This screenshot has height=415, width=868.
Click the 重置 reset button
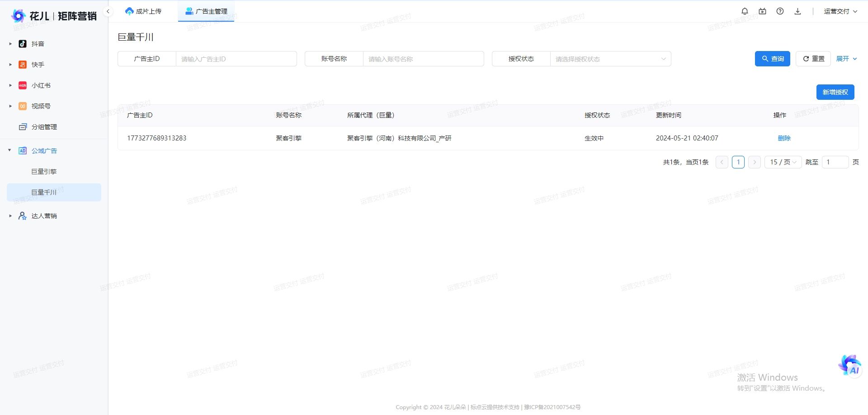(x=813, y=59)
